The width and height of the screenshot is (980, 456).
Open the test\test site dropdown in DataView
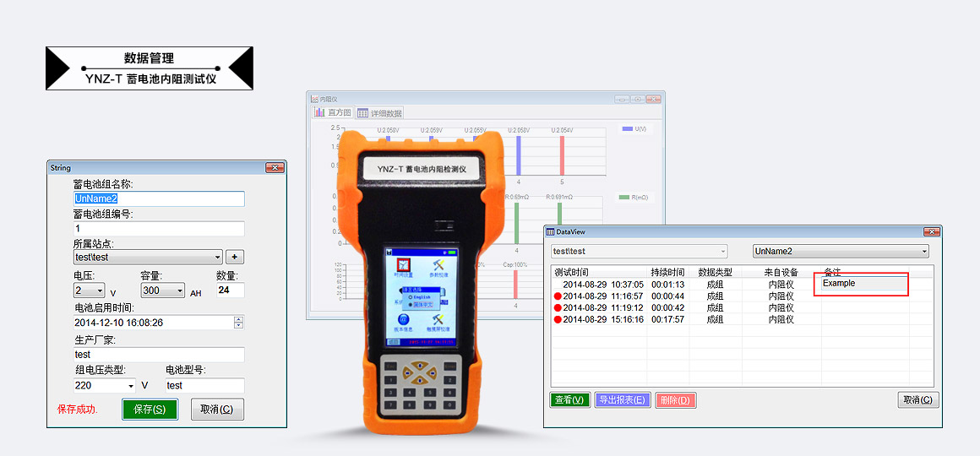click(x=640, y=251)
